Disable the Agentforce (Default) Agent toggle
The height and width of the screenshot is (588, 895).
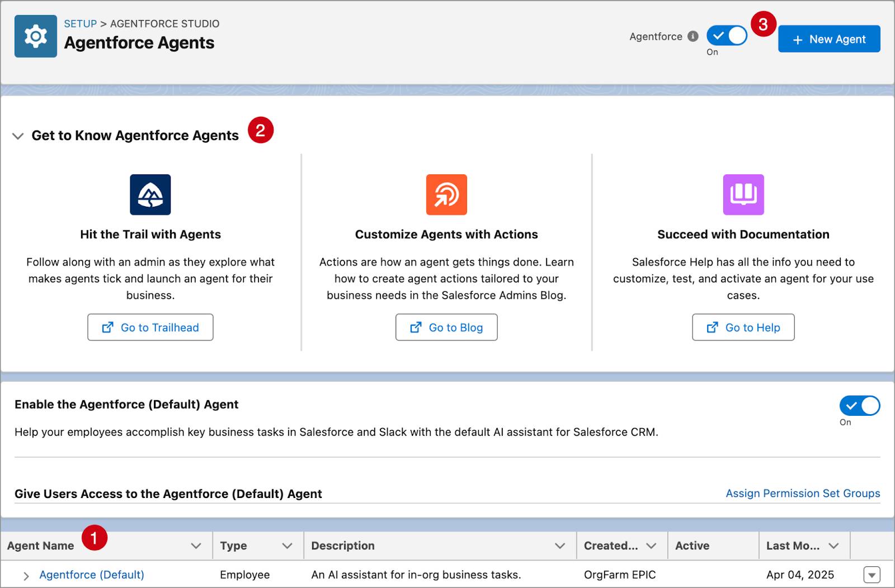pos(860,406)
